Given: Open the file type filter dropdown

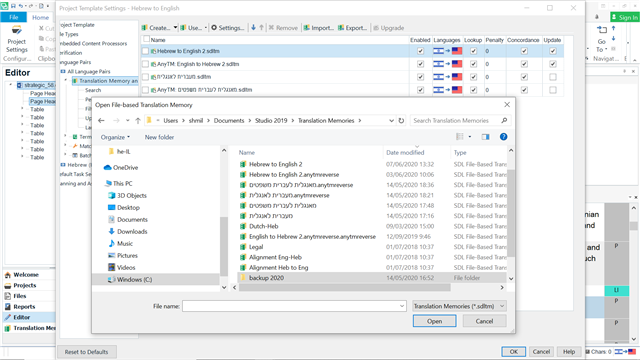Looking at the screenshot, I should click(459, 306).
